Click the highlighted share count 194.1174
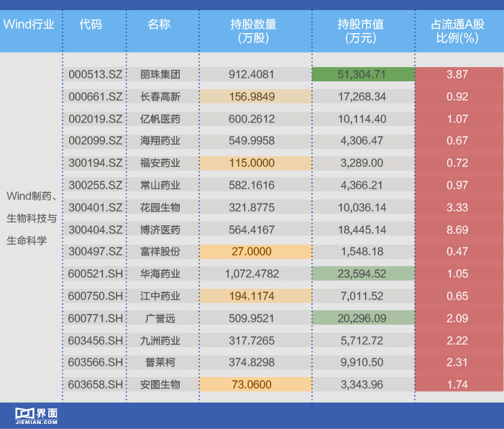Viewport: 504px width, 429px height. click(x=255, y=296)
